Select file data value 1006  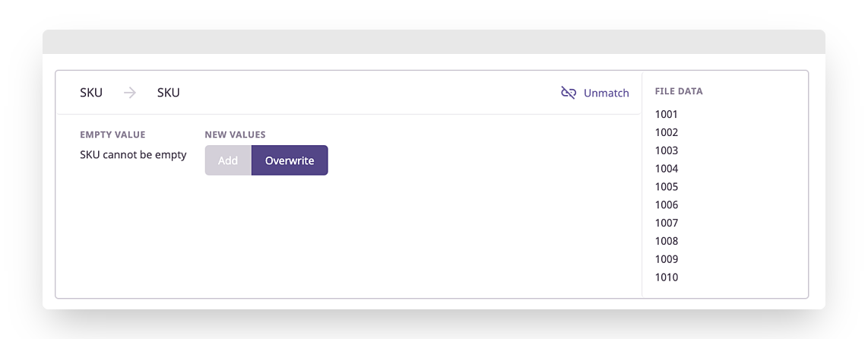tap(667, 205)
